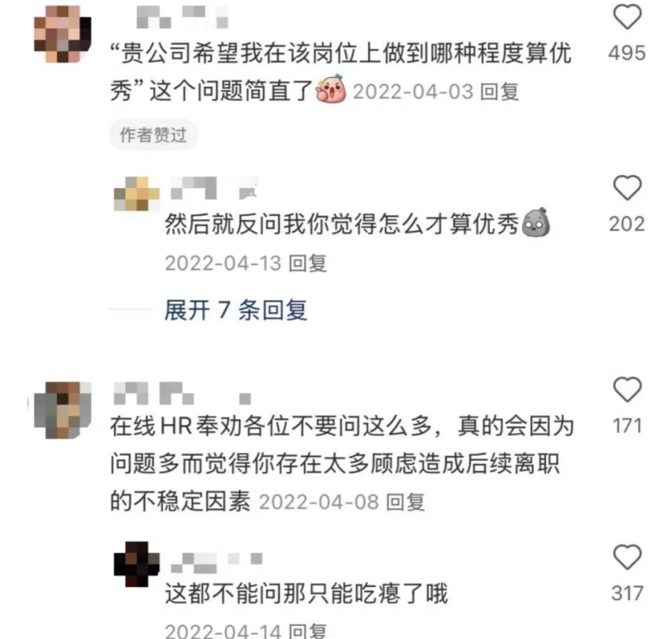Image resolution: width=672 pixels, height=639 pixels.
Task: Open the comment text 然后就反问我
Action: click(342, 224)
